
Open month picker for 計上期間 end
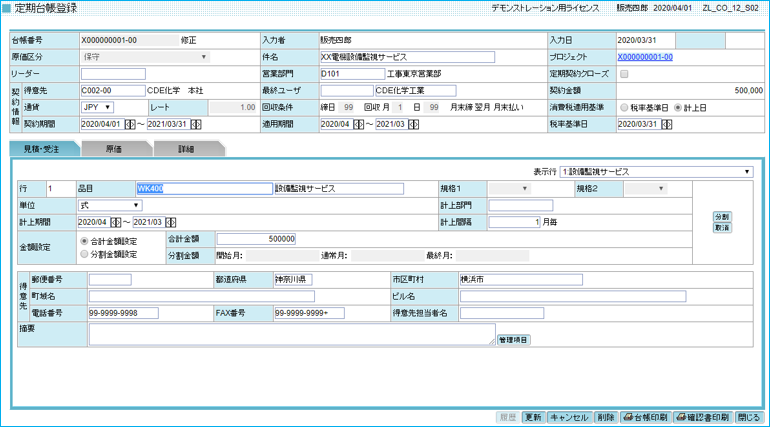coord(172,222)
